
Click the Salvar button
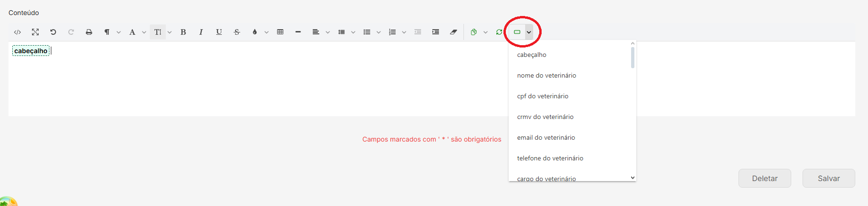pos(828,178)
